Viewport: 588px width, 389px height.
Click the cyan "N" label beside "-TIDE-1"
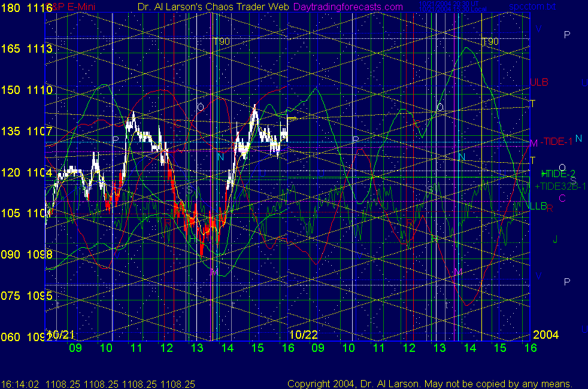point(578,138)
